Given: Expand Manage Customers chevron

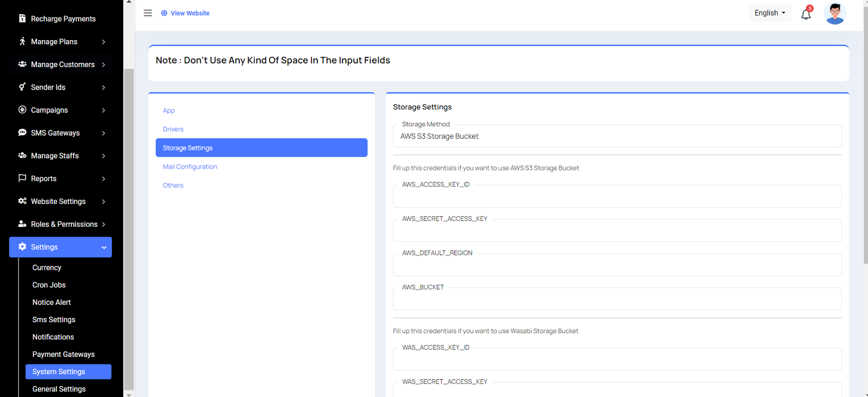Looking at the screenshot, I should (x=104, y=65).
